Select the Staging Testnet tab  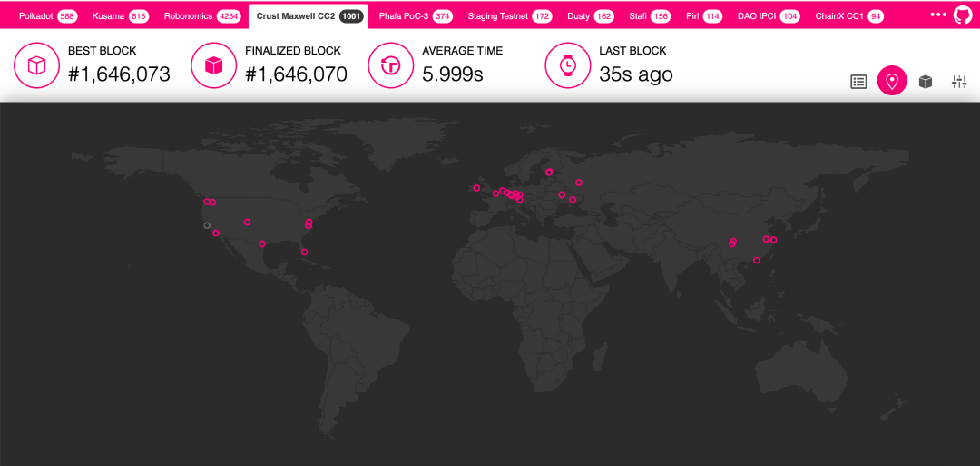click(x=509, y=16)
